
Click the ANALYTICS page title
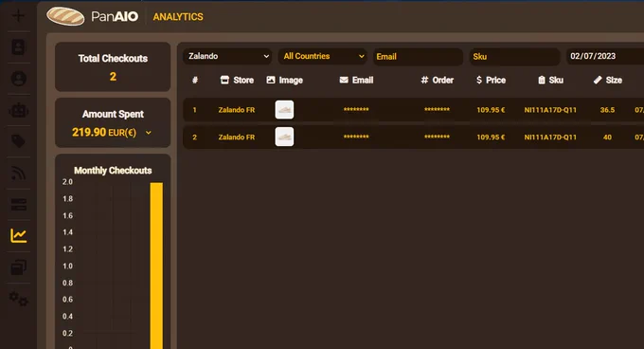tap(178, 17)
